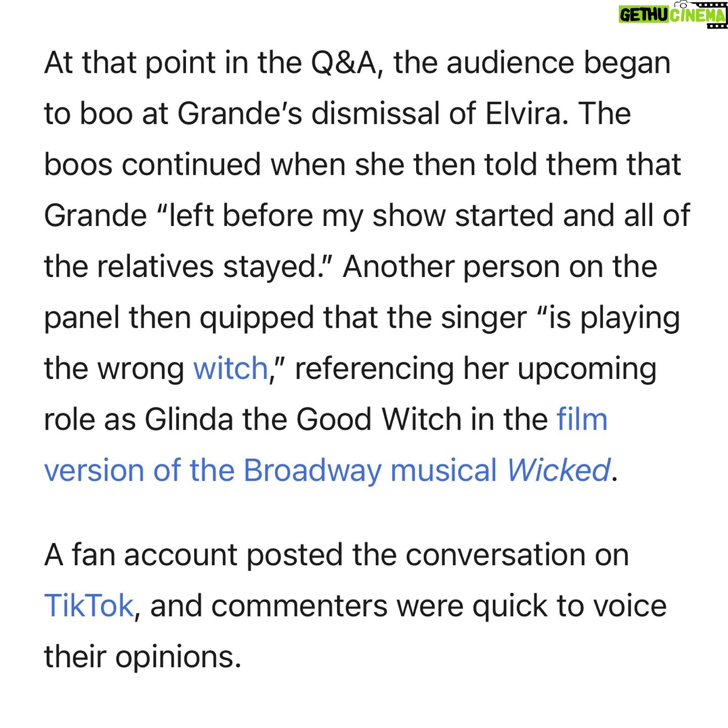This screenshot has height=728, width=728.
Task: Click the green GETHU badge in the logo
Action: tap(644, 15)
